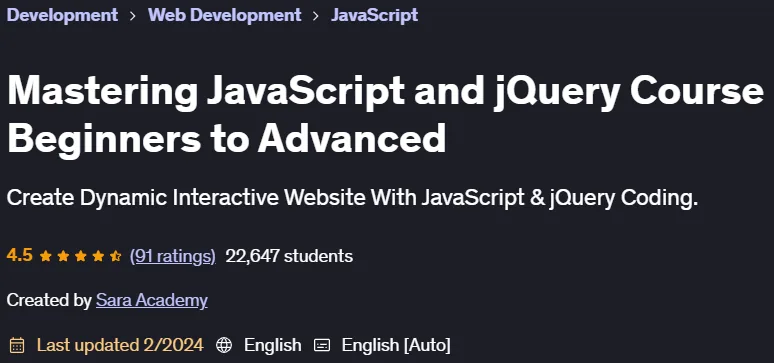Open the Web Development breadcrumb
Image resolution: width=774 pixels, height=363 pixels.
pos(225,15)
